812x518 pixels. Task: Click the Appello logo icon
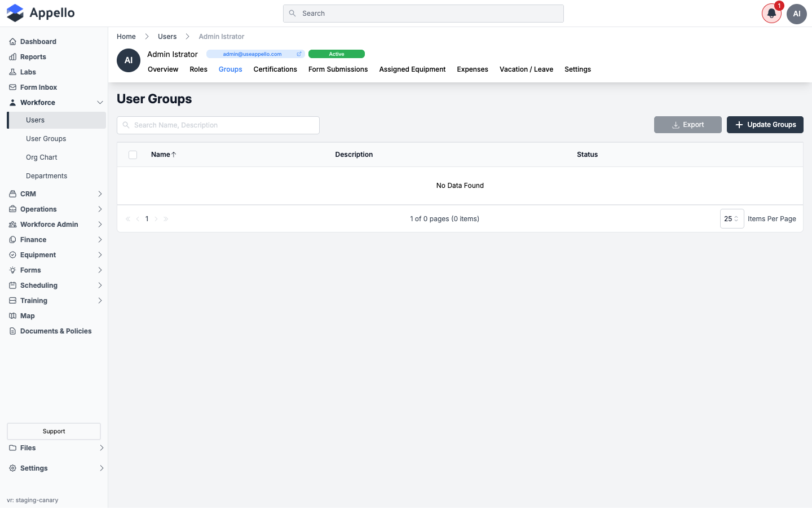tap(15, 13)
